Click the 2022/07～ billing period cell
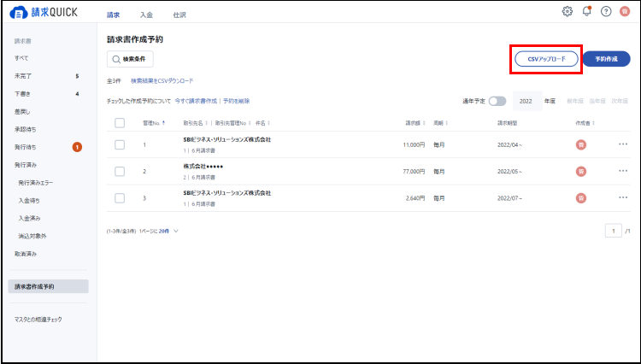Screen dimensions: 641x364 coord(509,198)
